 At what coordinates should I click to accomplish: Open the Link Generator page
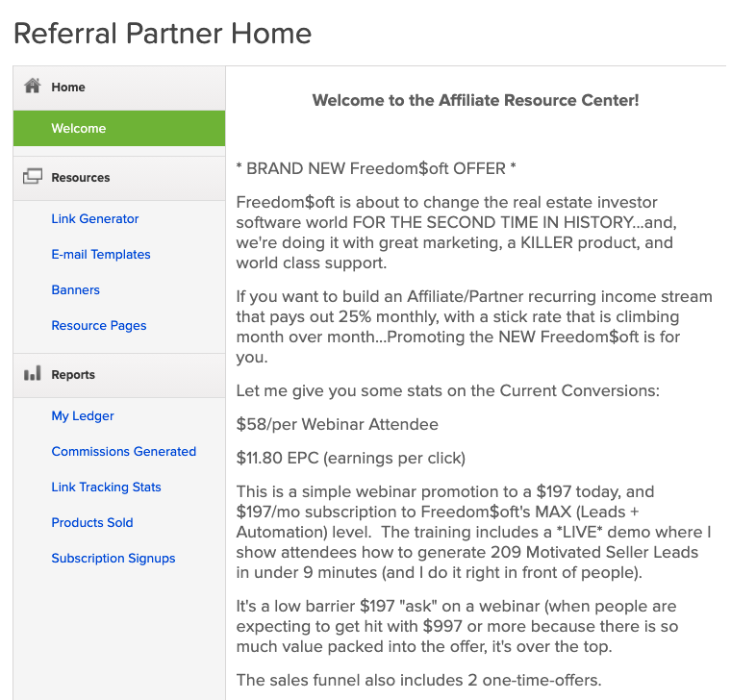point(95,218)
